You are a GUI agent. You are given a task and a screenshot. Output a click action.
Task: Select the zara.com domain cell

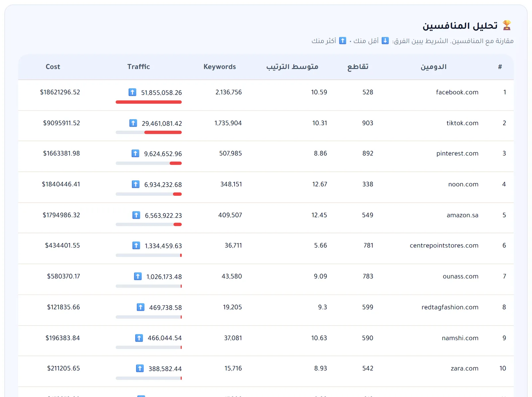pyautogui.click(x=465, y=368)
